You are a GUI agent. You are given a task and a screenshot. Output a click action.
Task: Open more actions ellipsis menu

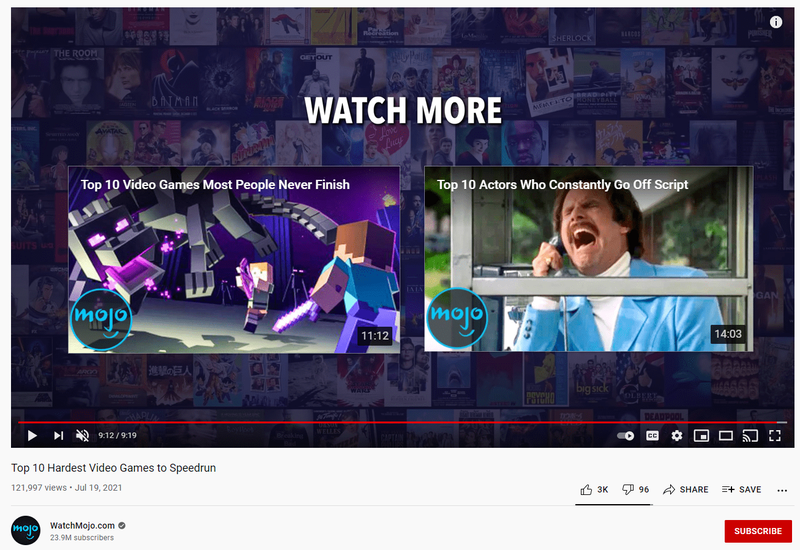point(782,490)
